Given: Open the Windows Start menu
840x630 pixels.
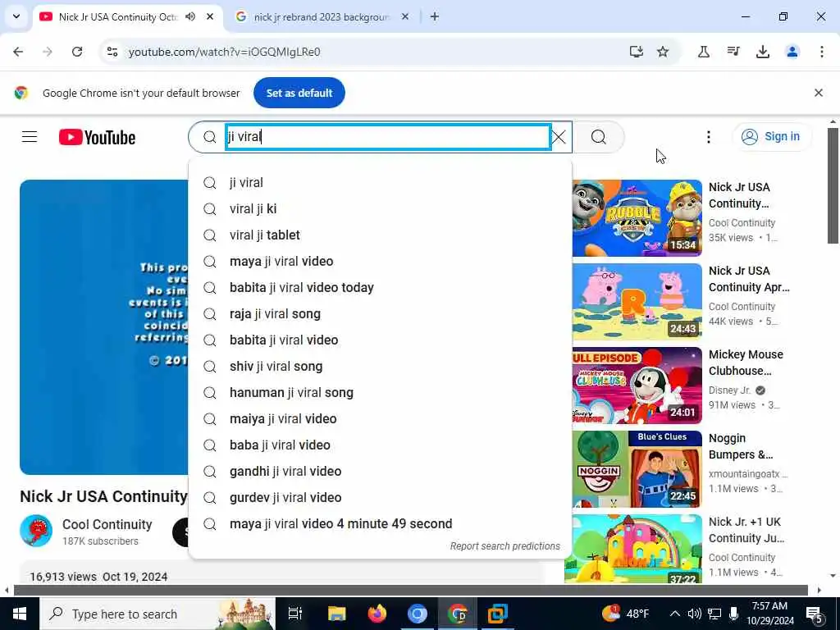Looking at the screenshot, I should point(20,614).
